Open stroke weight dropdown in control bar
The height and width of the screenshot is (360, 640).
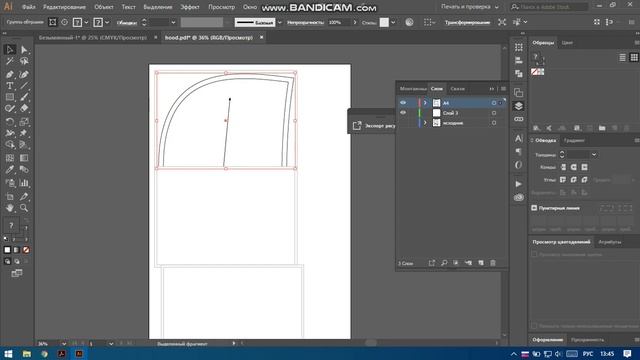click(173, 23)
